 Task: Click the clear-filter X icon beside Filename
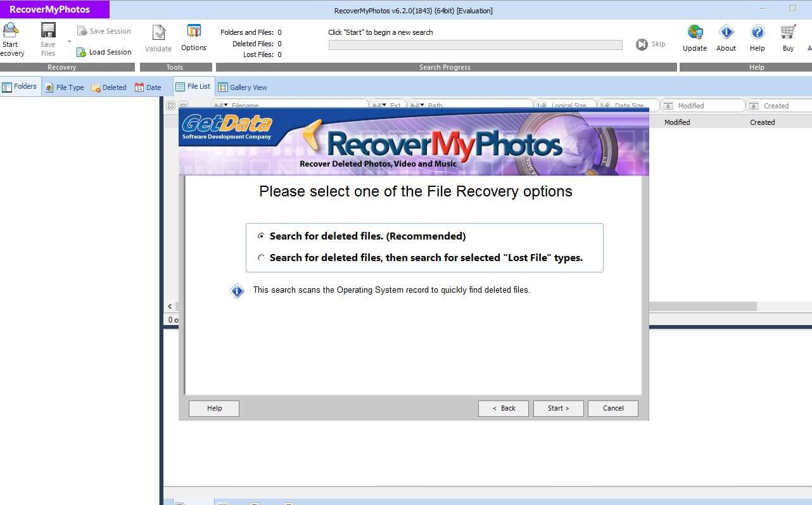tap(170, 106)
